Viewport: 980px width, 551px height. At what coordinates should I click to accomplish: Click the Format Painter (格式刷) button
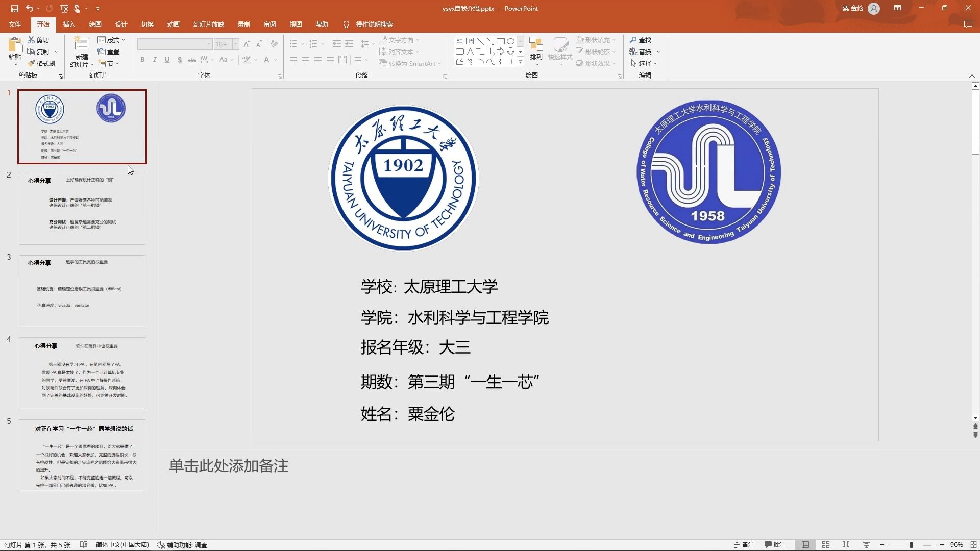pyautogui.click(x=41, y=63)
